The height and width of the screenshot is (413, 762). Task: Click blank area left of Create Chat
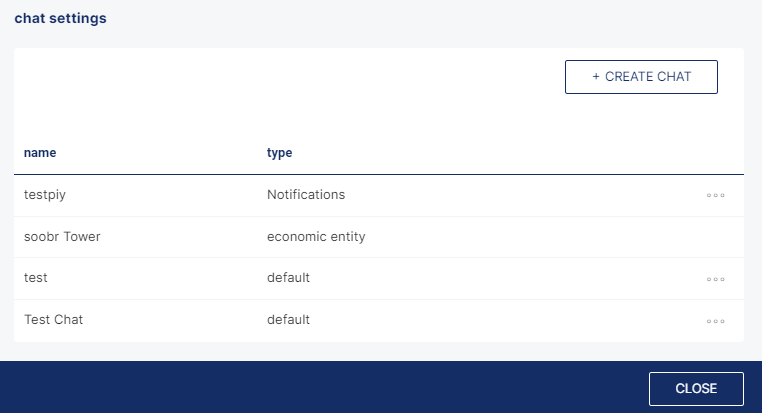(292, 77)
